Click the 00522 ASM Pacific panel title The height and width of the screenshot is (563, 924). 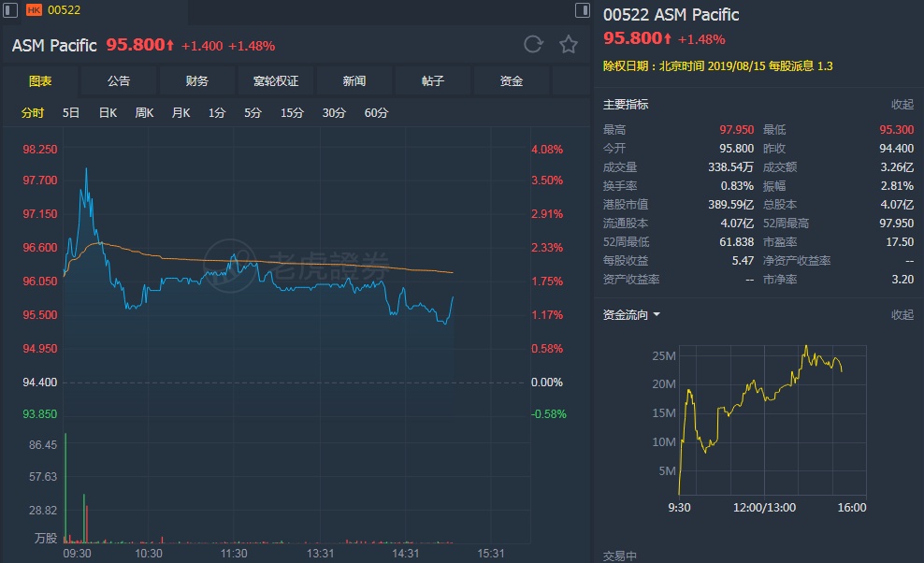[671, 15]
